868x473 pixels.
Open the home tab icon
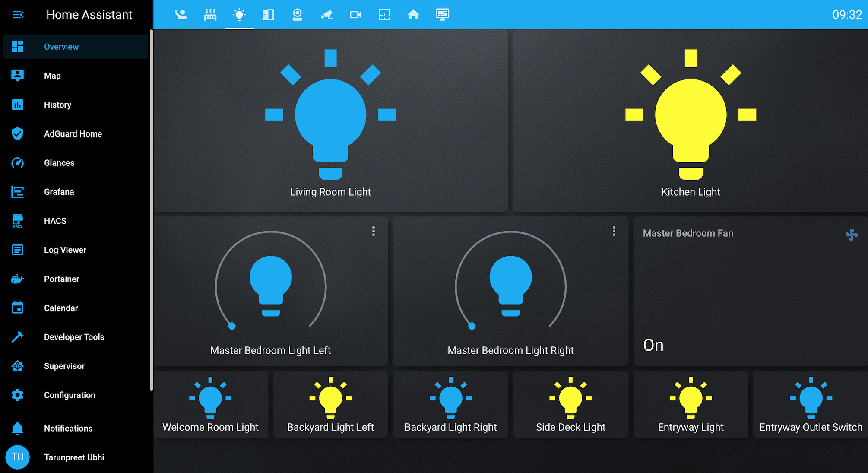(413, 15)
